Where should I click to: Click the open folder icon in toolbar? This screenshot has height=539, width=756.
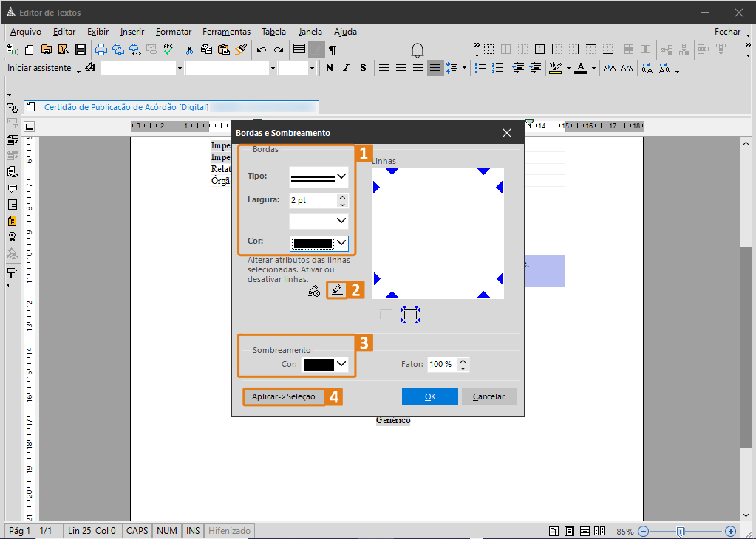[x=47, y=49]
